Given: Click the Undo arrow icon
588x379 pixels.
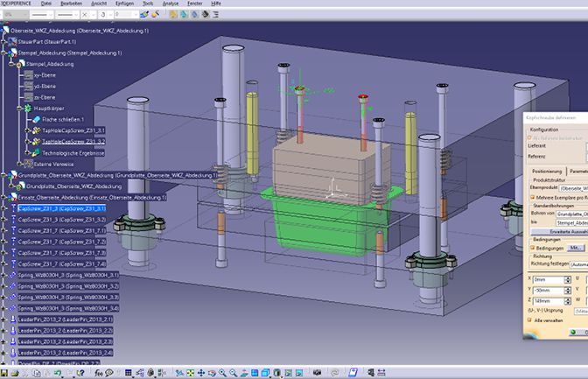Looking at the screenshot, I should [x=58, y=373].
